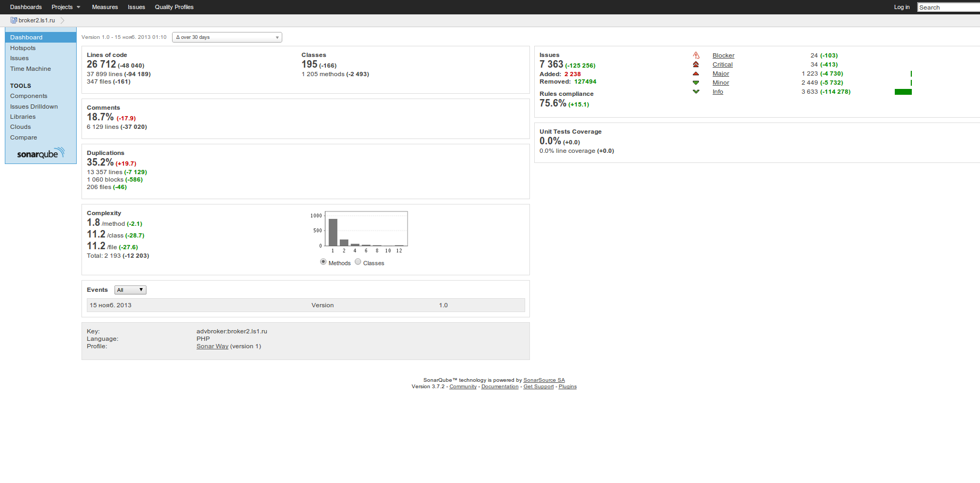This screenshot has width=980, height=483.
Task: Open Clouds tool in sidebar
Action: click(x=20, y=127)
